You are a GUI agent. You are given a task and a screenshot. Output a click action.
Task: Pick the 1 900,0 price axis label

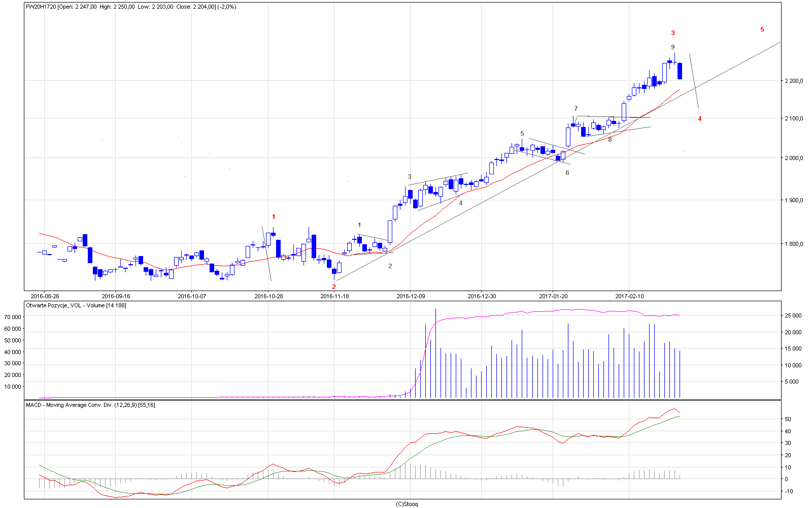coord(794,200)
